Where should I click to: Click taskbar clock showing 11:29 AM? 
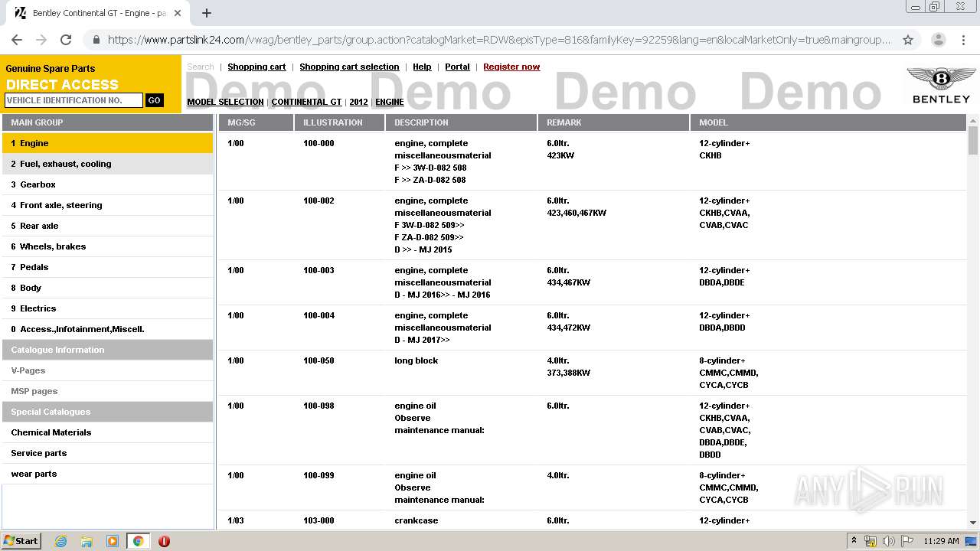tap(941, 541)
